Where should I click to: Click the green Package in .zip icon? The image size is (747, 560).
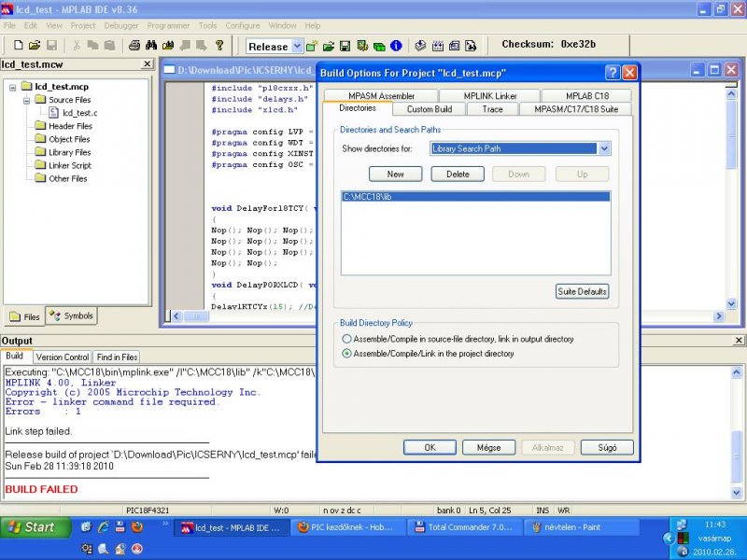coord(379,46)
